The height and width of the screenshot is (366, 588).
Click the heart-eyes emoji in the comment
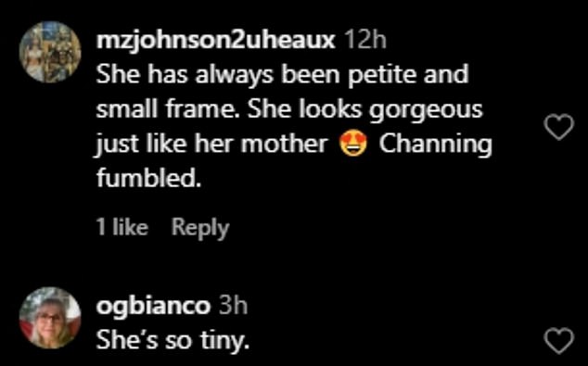(x=353, y=145)
